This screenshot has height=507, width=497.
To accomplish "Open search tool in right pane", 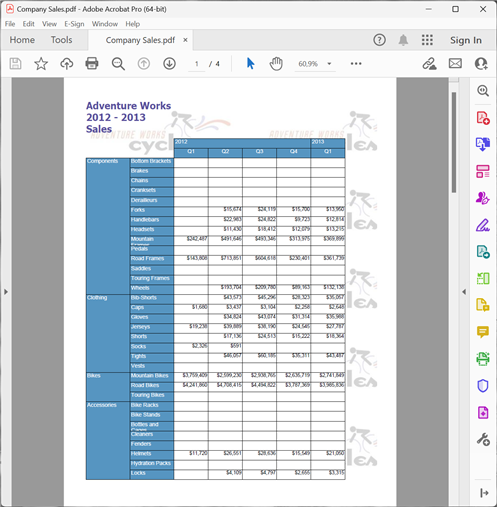I will (x=483, y=91).
